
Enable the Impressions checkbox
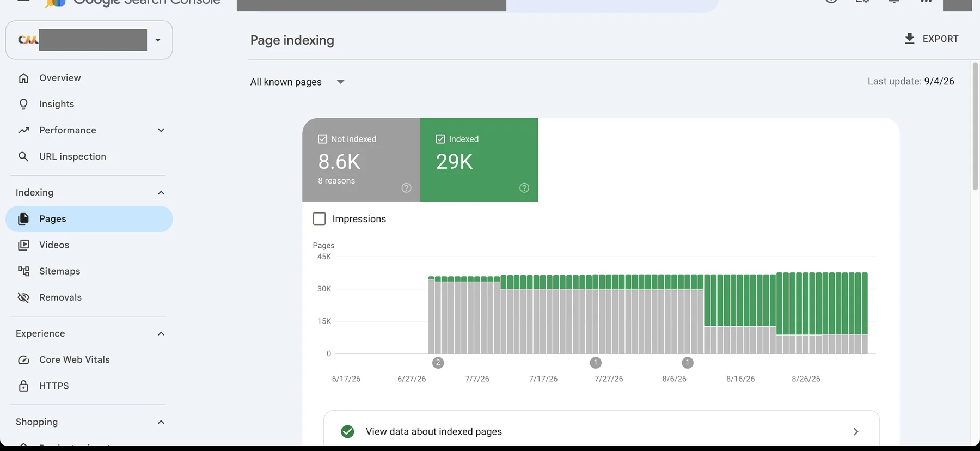tap(320, 219)
